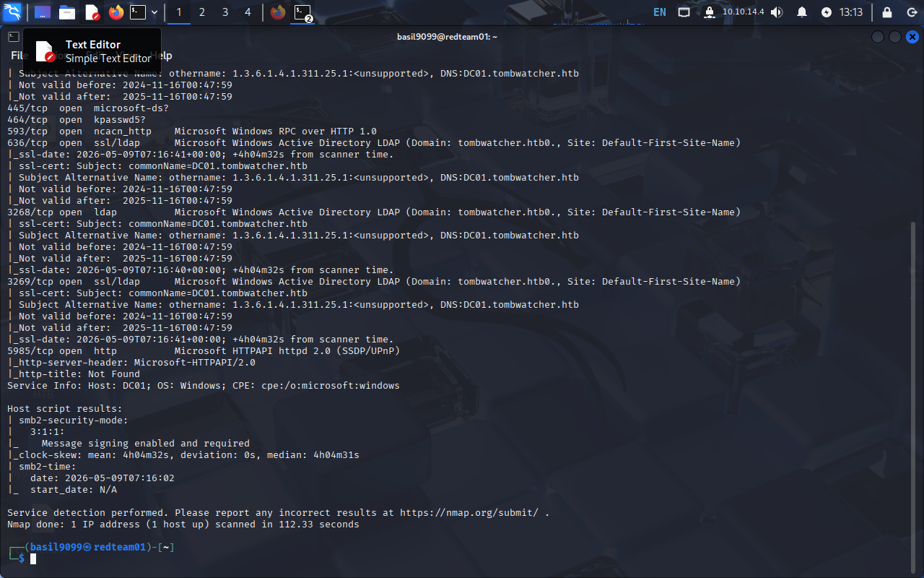Viewport: 924px width, 578px height.
Task: Click the '593/tcp open ncacn_http' line
Action: coord(192,131)
